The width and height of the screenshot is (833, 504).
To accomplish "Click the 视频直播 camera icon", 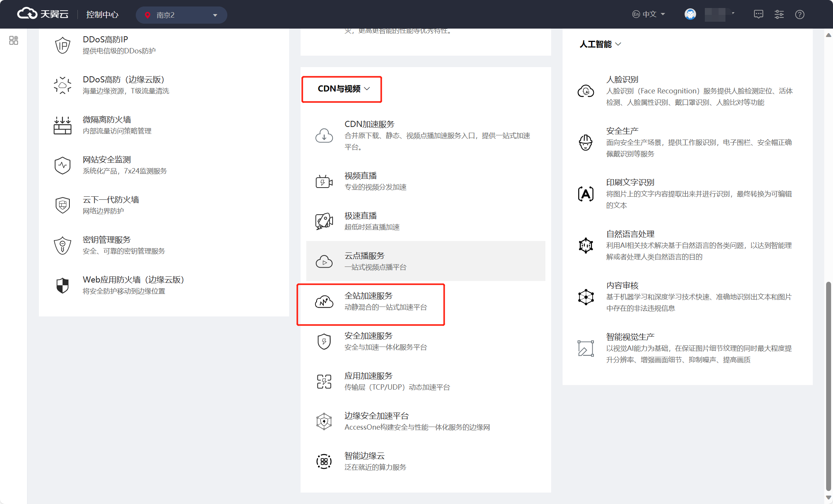I will point(324,181).
